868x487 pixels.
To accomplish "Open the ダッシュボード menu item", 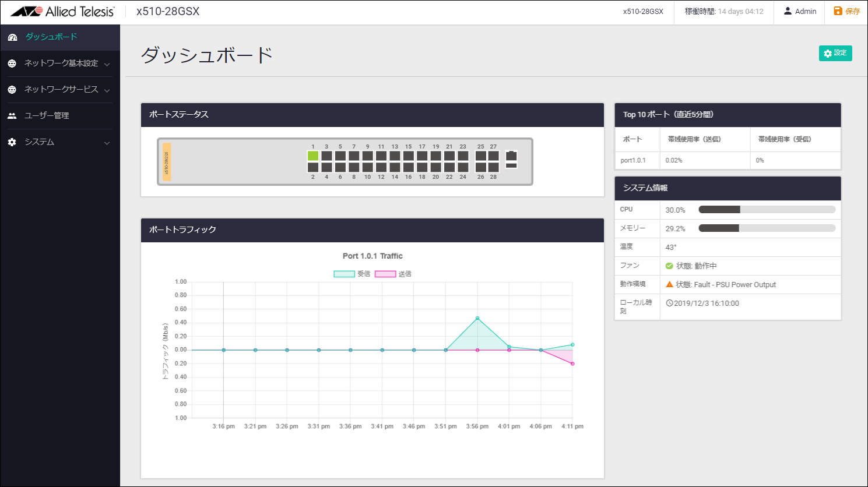I will click(x=51, y=37).
